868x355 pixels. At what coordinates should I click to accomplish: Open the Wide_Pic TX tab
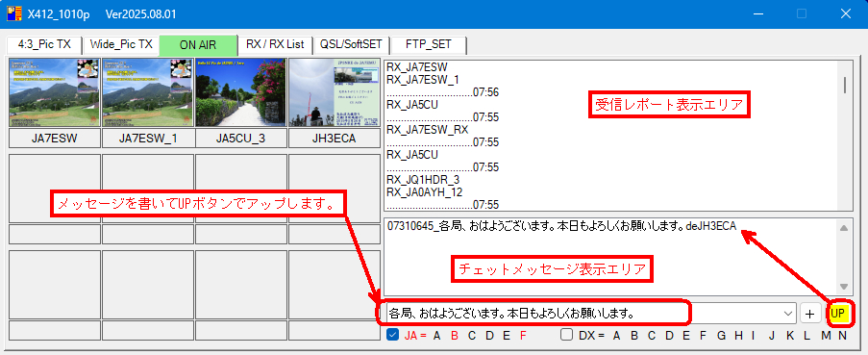(x=121, y=44)
